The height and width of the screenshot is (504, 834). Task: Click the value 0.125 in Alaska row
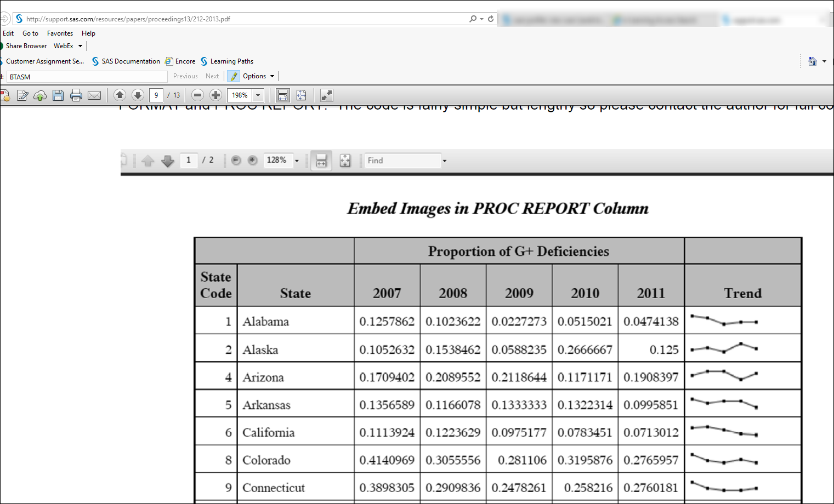tap(664, 350)
